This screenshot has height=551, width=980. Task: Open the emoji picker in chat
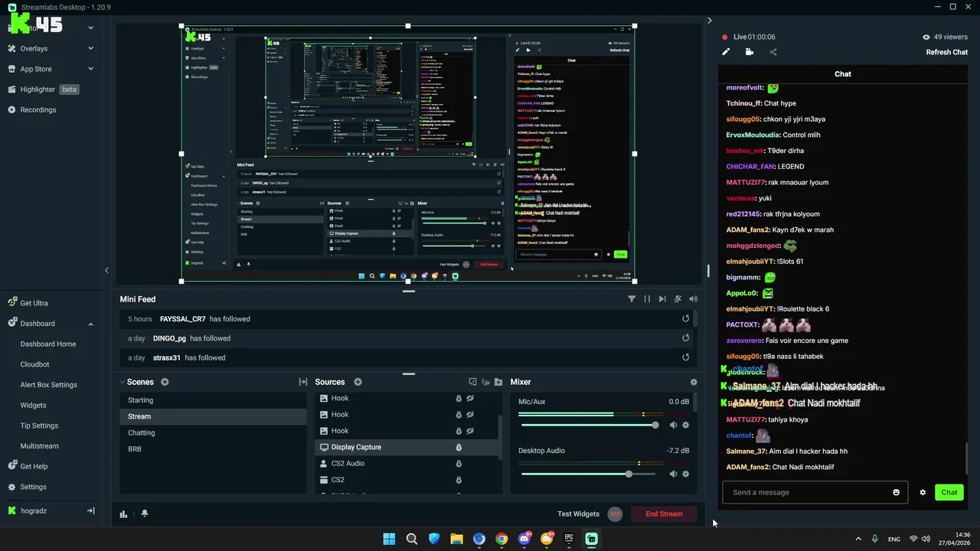(x=896, y=492)
